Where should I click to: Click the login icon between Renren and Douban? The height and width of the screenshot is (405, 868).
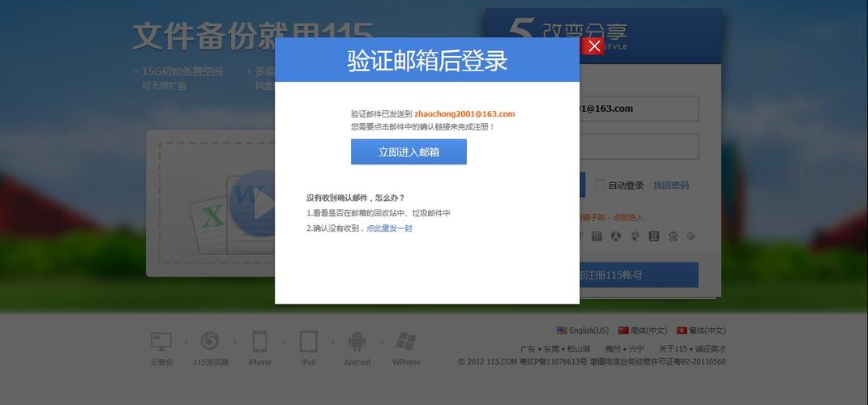635,237
